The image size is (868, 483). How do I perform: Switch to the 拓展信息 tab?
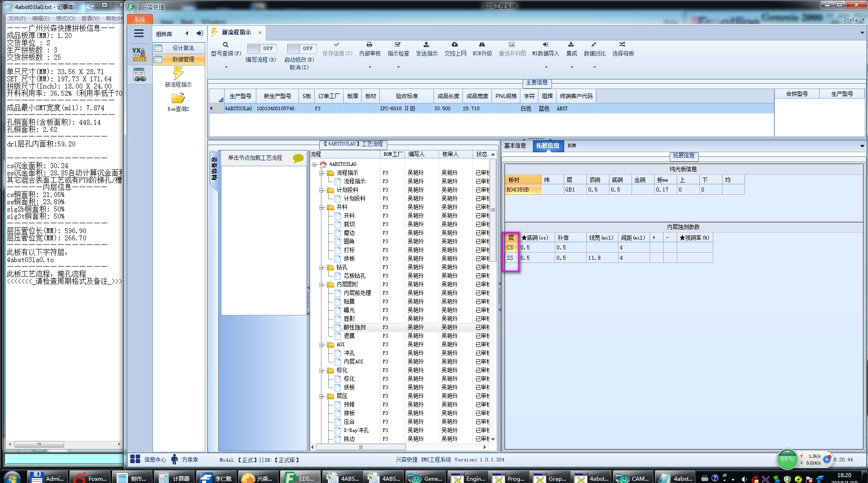tap(547, 145)
